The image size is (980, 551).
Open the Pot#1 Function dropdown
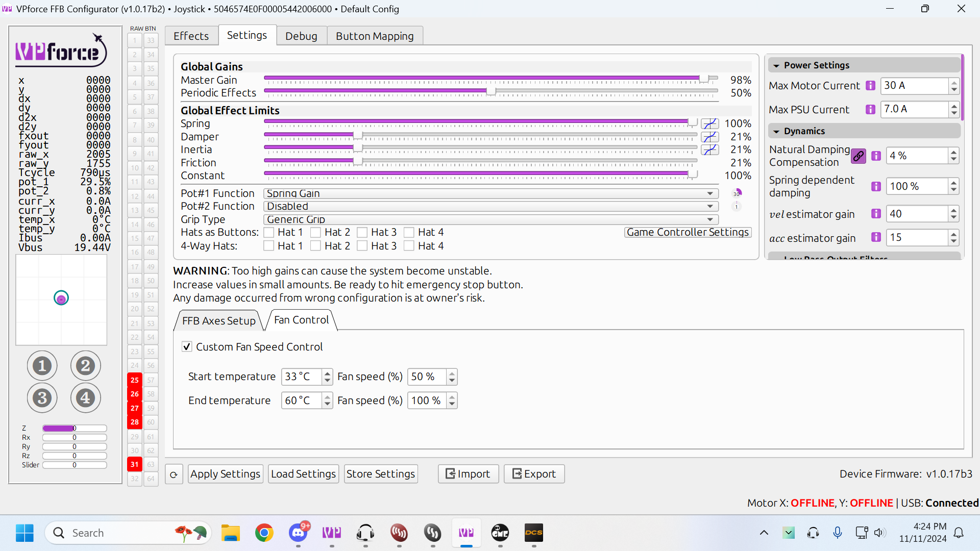click(x=491, y=193)
